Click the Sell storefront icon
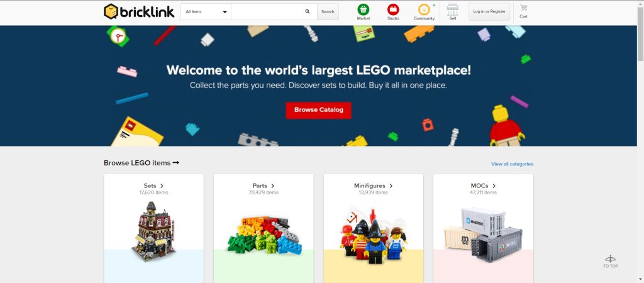This screenshot has height=283, width=644. (x=452, y=9)
